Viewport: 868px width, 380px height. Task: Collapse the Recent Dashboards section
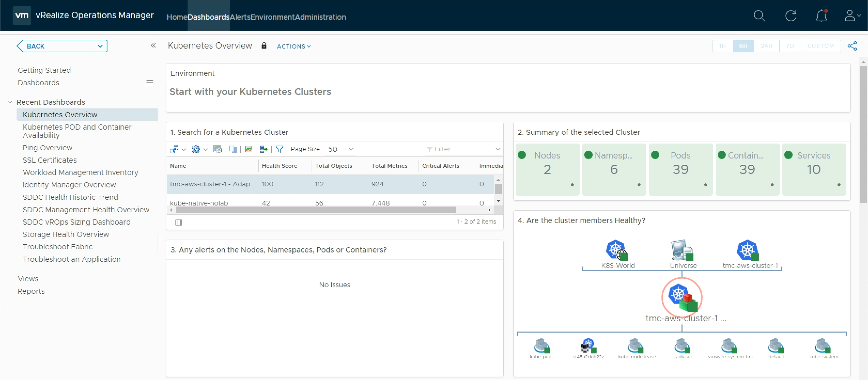[x=10, y=102]
